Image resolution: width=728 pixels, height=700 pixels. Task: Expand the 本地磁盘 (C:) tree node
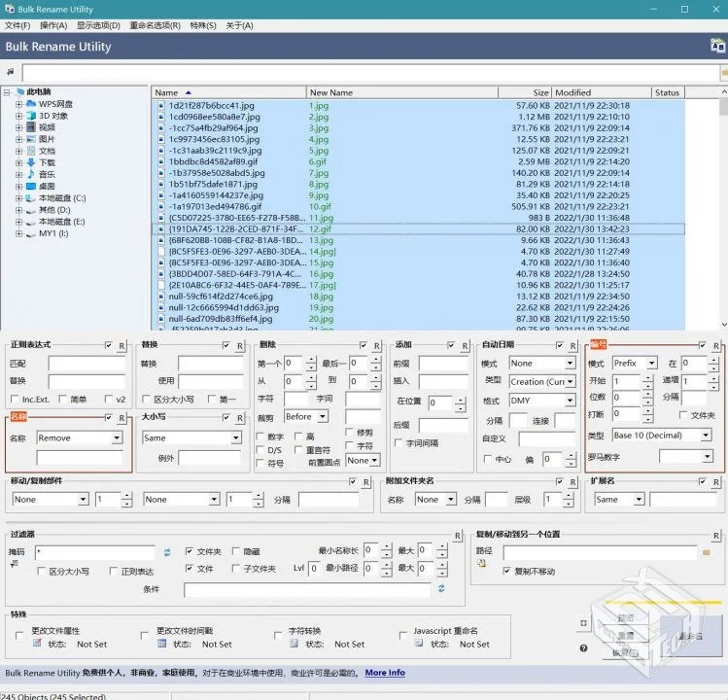[18, 197]
